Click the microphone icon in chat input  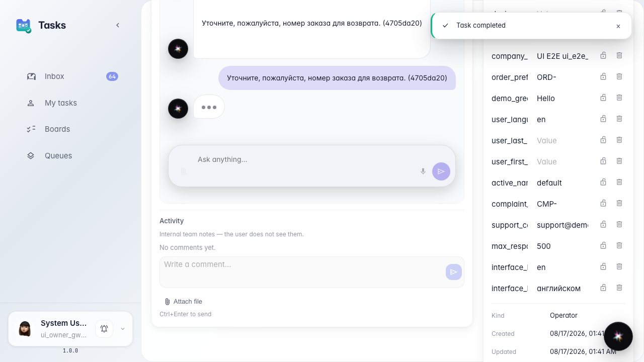coord(423,171)
